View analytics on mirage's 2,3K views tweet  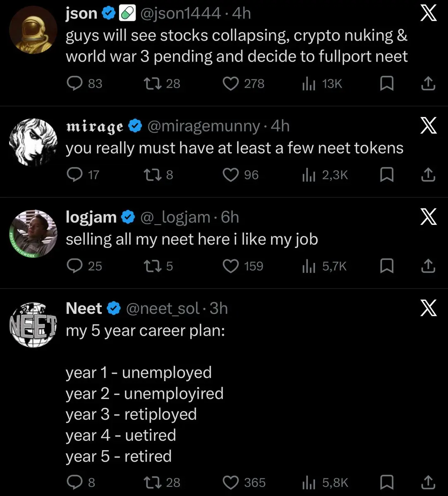309,175
